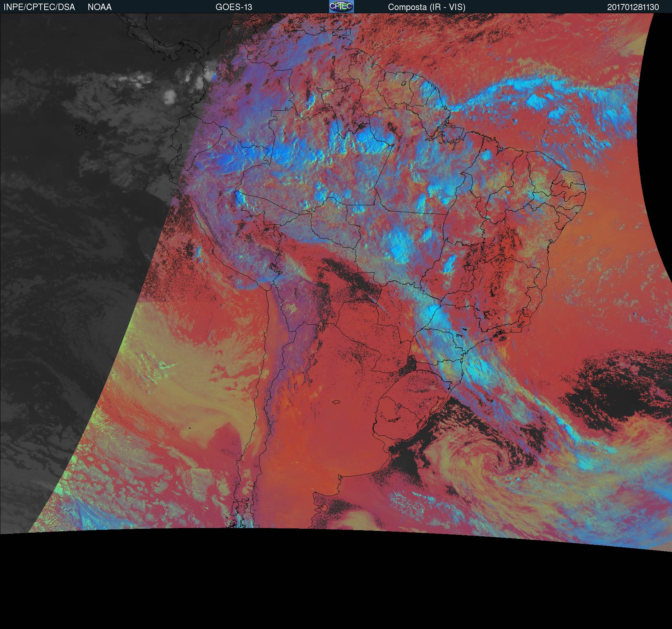Screen dimensions: 672x629
Task: Click the bright cyan cloud band north of Brazil
Action: click(x=539, y=97)
